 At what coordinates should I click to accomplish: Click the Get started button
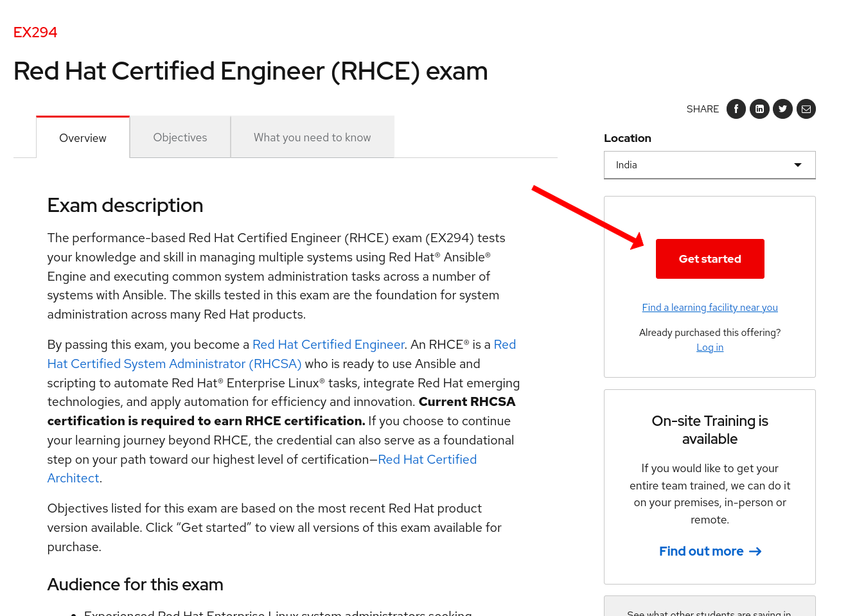(710, 258)
